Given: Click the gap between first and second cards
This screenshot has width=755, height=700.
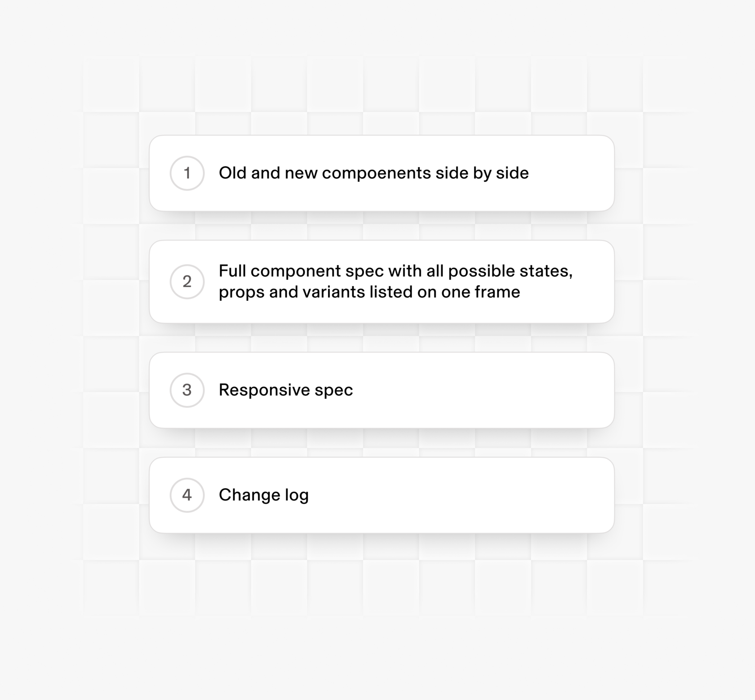Looking at the screenshot, I should pos(382,226).
